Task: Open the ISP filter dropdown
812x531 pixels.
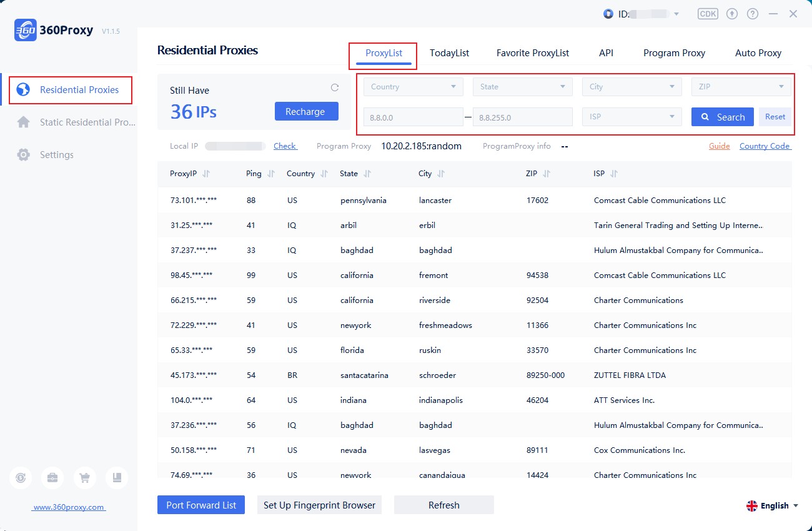Action: (x=632, y=117)
